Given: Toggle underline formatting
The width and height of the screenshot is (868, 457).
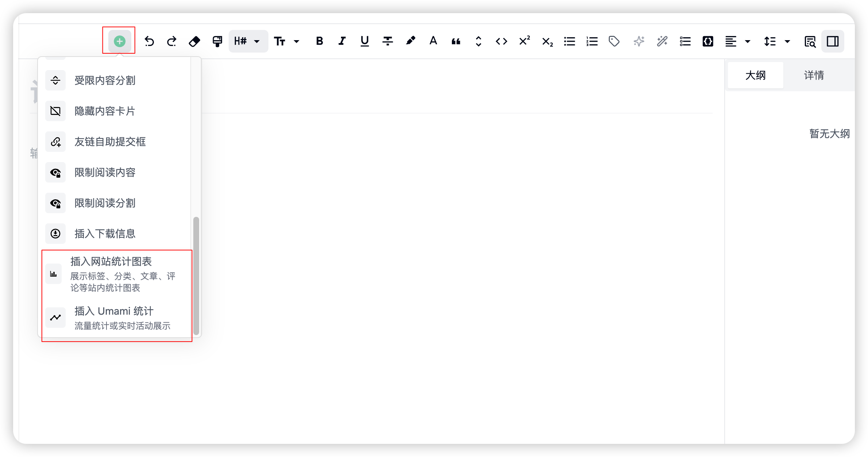Looking at the screenshot, I should (365, 41).
